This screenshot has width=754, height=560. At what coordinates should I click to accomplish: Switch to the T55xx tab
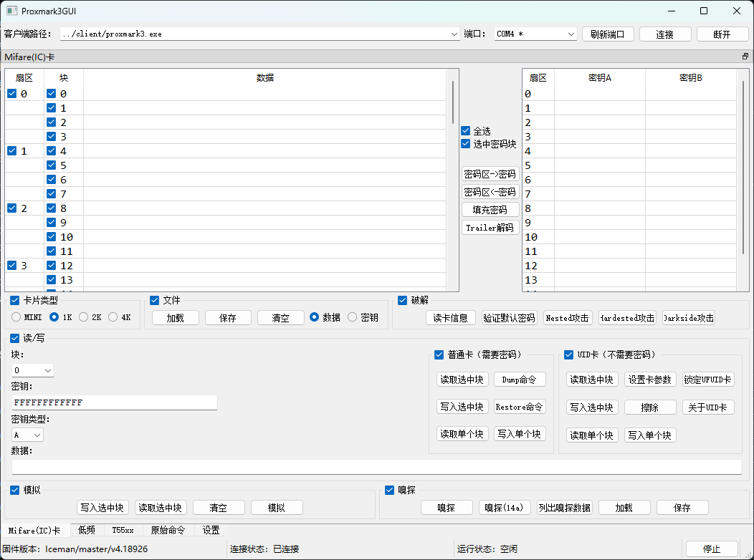[123, 530]
